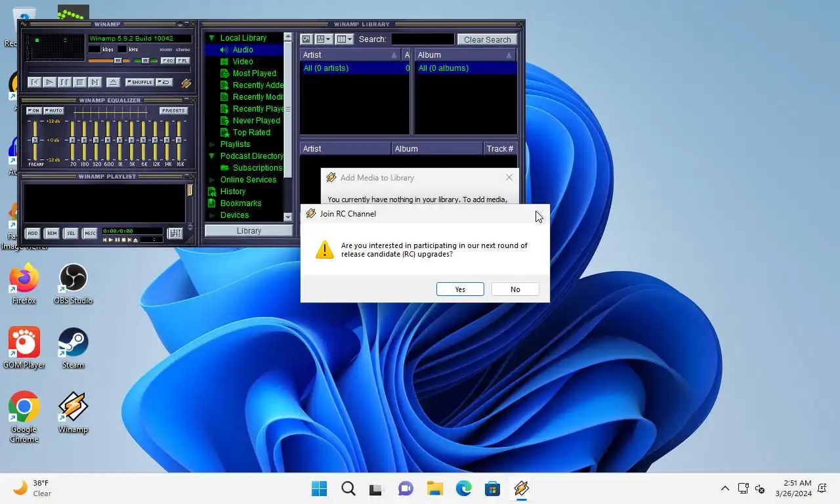
Task: Open Bookmarks in library tree
Action: [241, 203]
